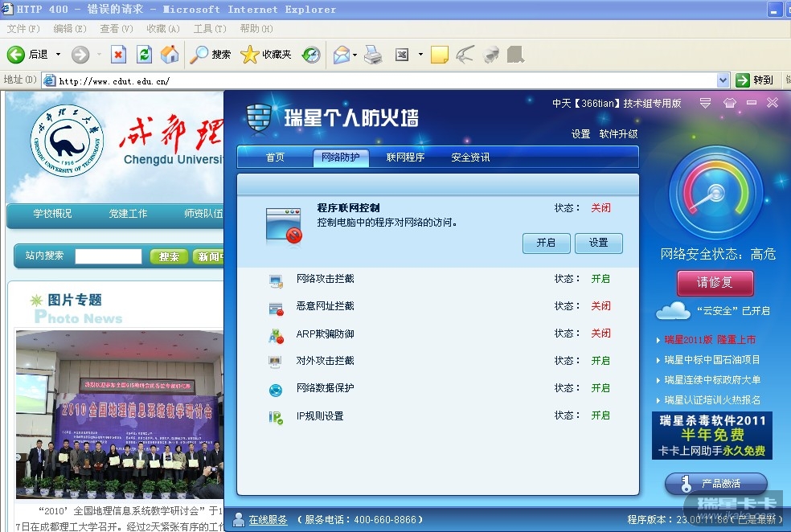The width and height of the screenshot is (791, 532).
Task: Click 开启 button for program network control
Action: coord(546,243)
